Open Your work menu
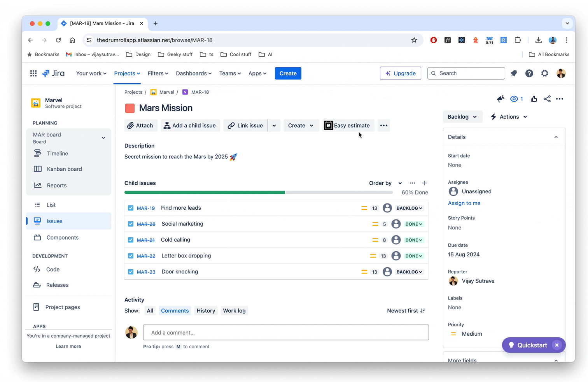The width and height of the screenshot is (588, 382). pyautogui.click(x=91, y=73)
